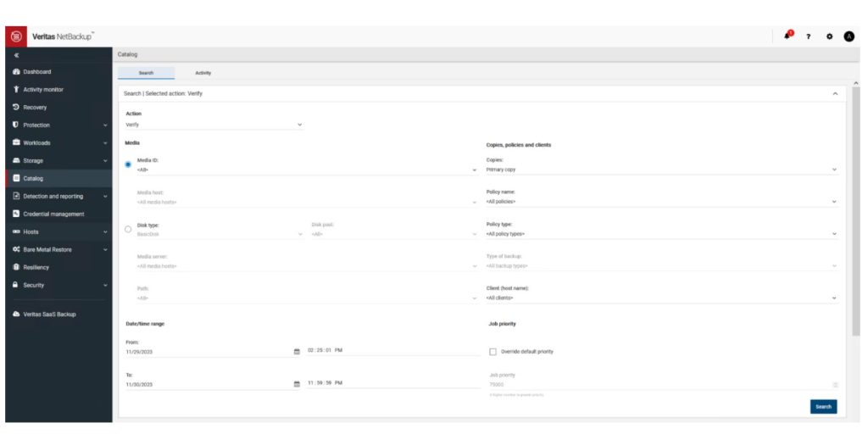Select the Media ID radio button
The image size is (868, 434).
(129, 164)
